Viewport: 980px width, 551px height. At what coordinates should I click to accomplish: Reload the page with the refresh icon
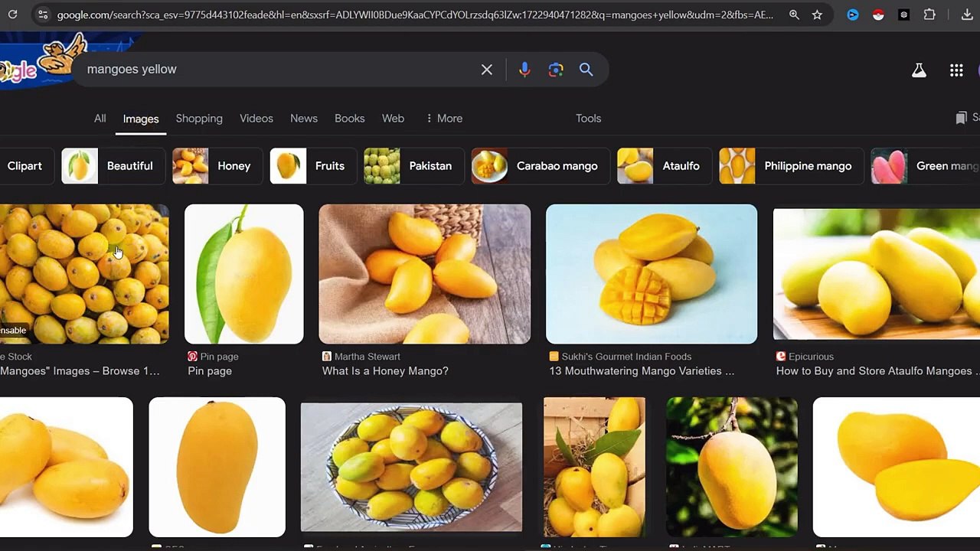13,15
